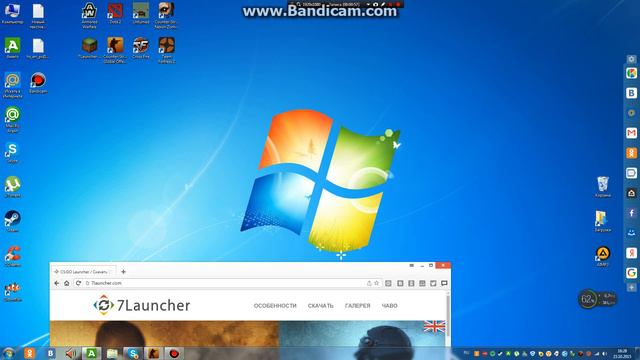Open the ЧАВО menu link
The width and height of the screenshot is (640, 360).
(389, 306)
